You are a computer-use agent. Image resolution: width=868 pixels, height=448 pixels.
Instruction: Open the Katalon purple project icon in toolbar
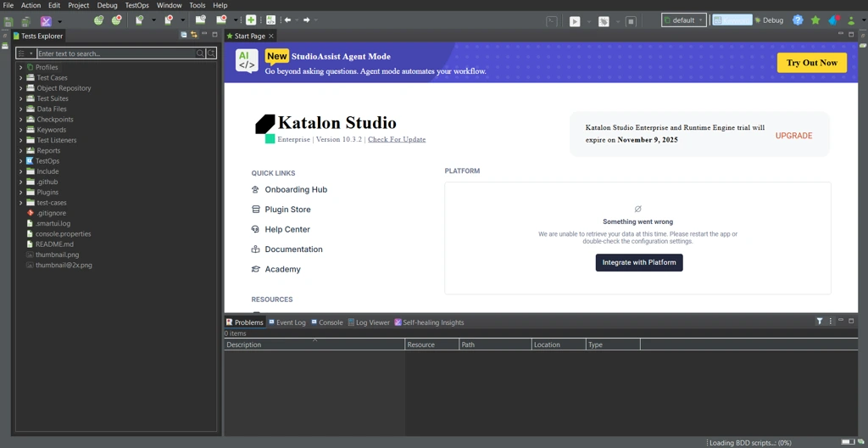pos(47,21)
